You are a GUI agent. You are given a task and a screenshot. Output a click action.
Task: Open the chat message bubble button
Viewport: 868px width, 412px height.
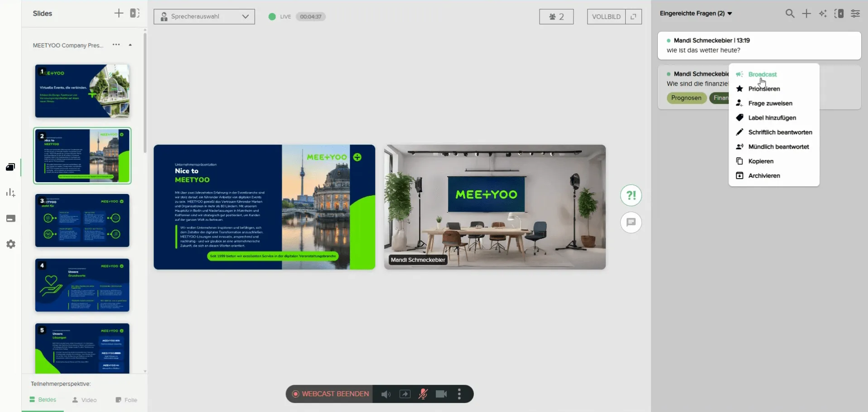[631, 223]
